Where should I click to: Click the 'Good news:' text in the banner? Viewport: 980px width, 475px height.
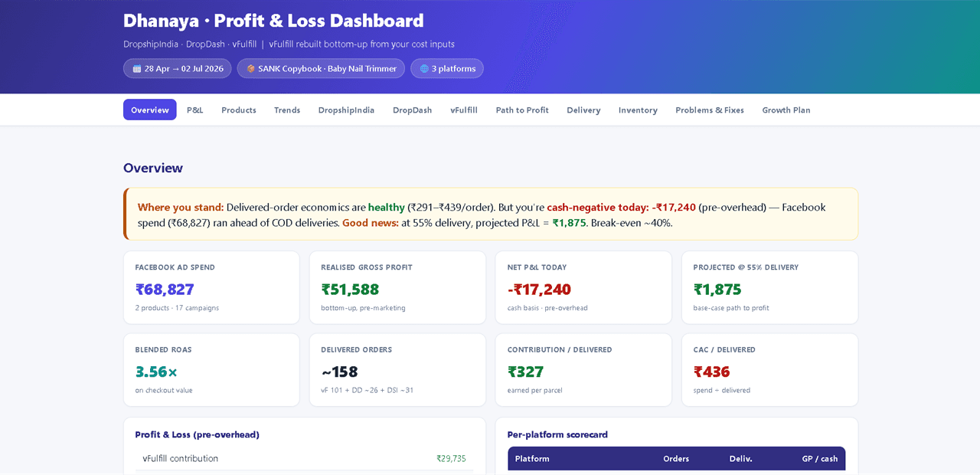[x=370, y=223]
